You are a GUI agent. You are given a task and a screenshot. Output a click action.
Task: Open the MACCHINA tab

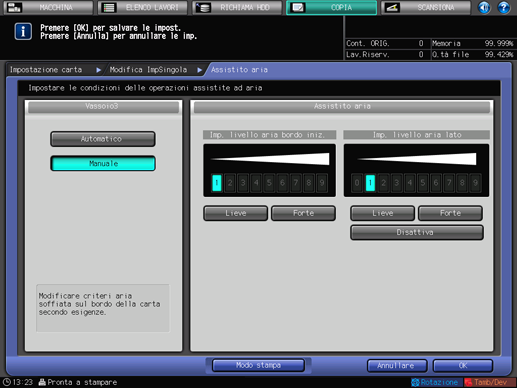pos(48,7)
